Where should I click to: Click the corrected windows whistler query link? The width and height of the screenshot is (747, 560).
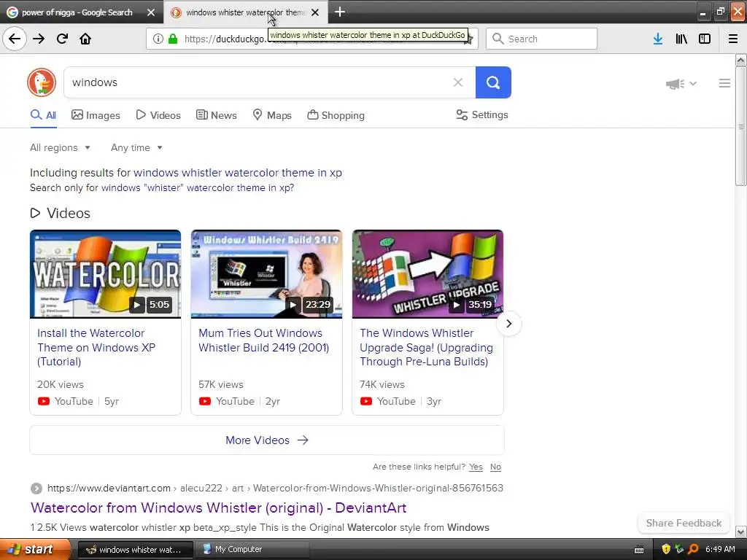click(238, 172)
